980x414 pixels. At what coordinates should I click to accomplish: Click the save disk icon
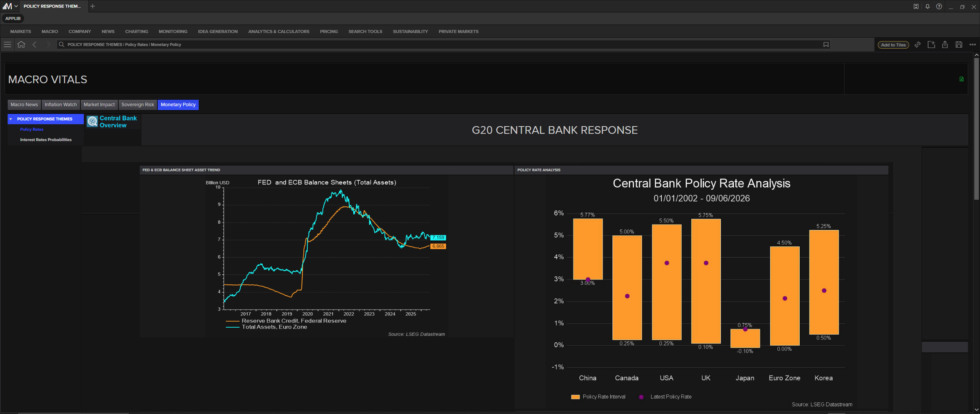tap(959, 44)
